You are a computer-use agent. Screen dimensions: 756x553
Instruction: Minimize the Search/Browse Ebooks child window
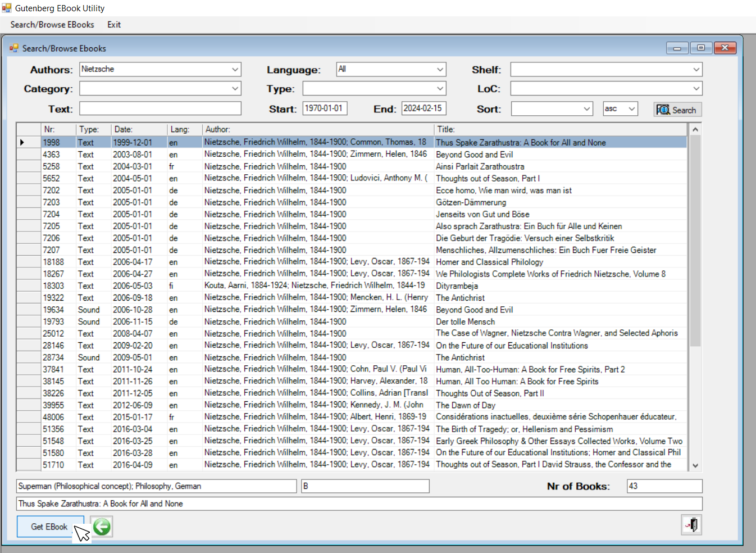[x=677, y=48]
